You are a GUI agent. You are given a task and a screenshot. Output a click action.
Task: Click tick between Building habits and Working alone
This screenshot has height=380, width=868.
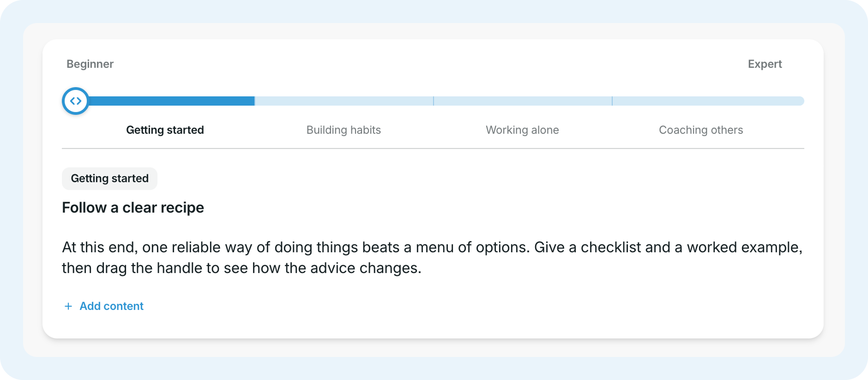[x=434, y=101]
